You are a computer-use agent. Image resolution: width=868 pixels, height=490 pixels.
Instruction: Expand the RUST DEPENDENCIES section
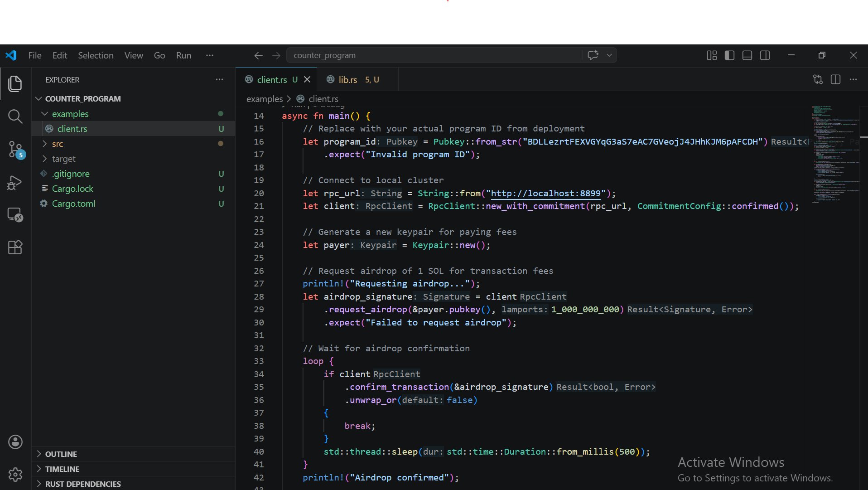[x=83, y=484]
